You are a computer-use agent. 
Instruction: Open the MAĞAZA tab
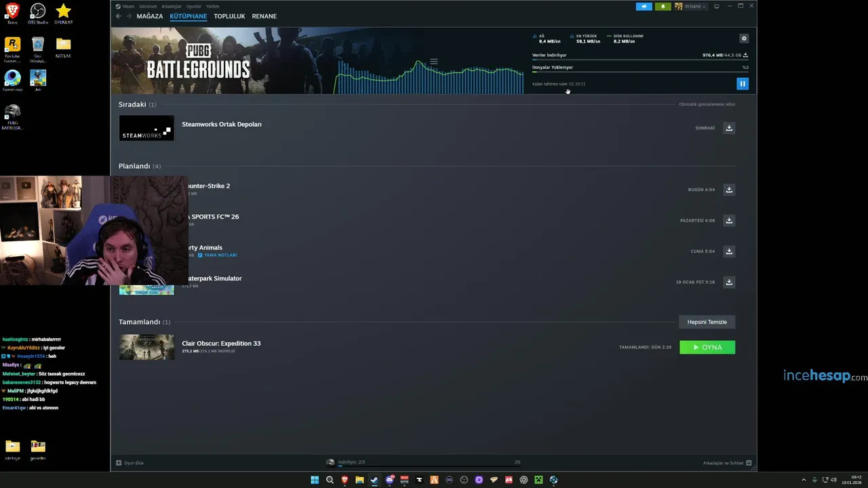150,16
